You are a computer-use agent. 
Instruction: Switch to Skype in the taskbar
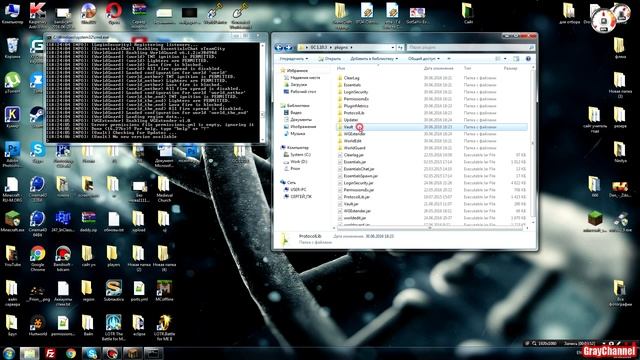[x=91, y=353]
